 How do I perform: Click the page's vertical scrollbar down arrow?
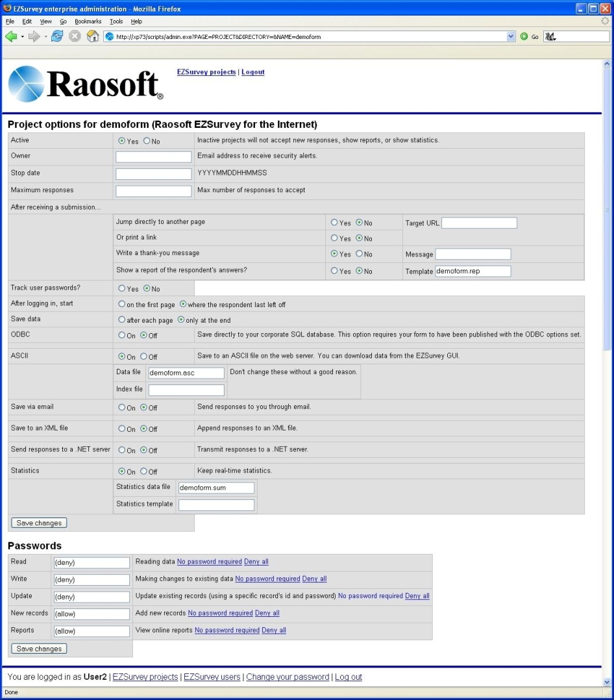pos(608,682)
